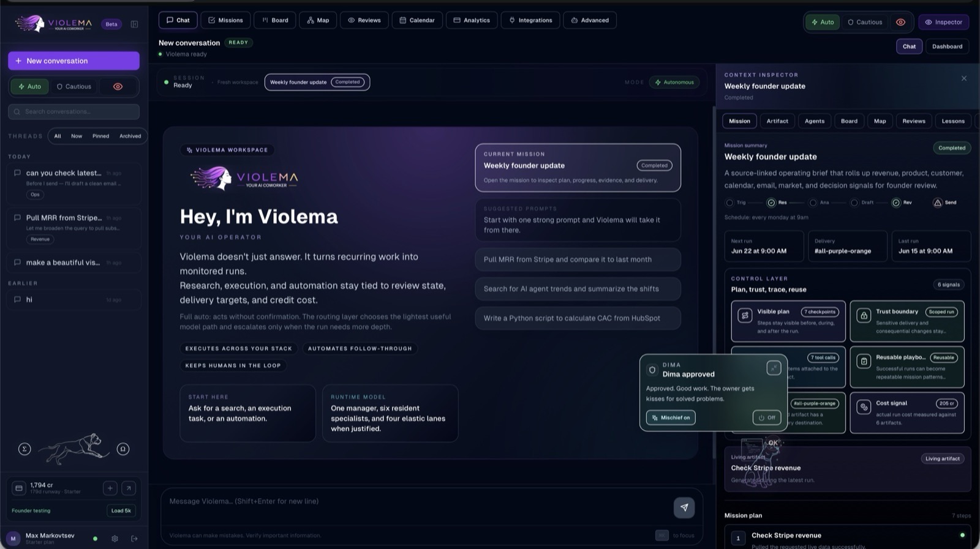Toggle the red eye watch icon in sidebar
The height and width of the screenshot is (549, 980).
pyautogui.click(x=118, y=87)
